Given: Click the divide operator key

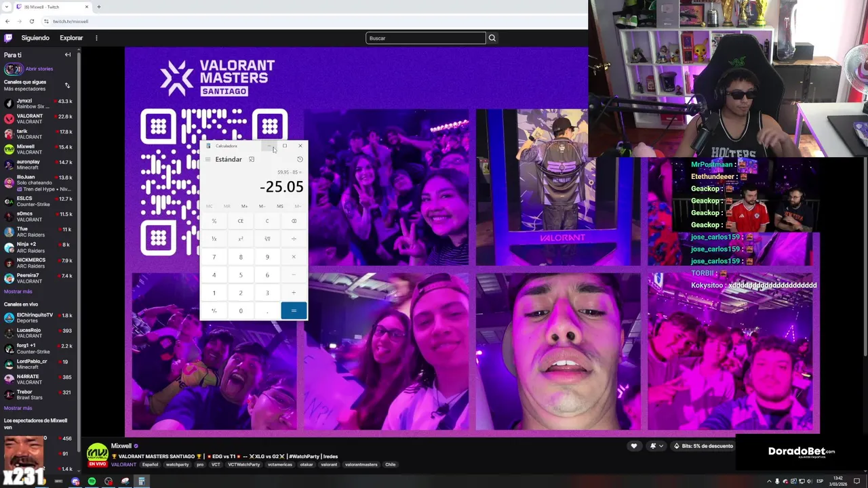Looking at the screenshot, I should [x=294, y=239].
